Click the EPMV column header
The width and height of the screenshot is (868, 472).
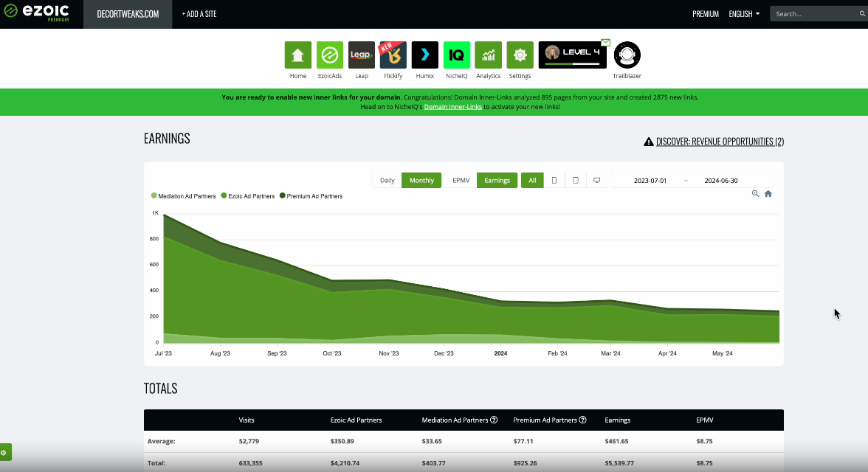point(704,420)
